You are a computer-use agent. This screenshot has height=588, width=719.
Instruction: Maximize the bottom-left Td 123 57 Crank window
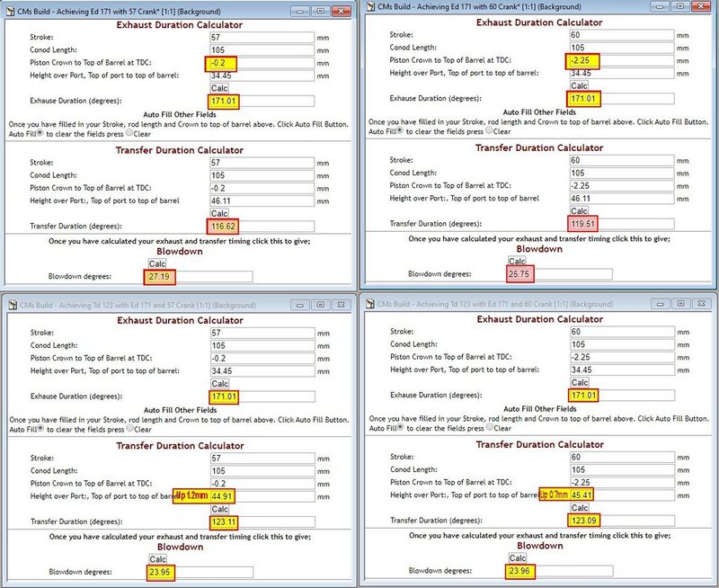[x=321, y=305]
